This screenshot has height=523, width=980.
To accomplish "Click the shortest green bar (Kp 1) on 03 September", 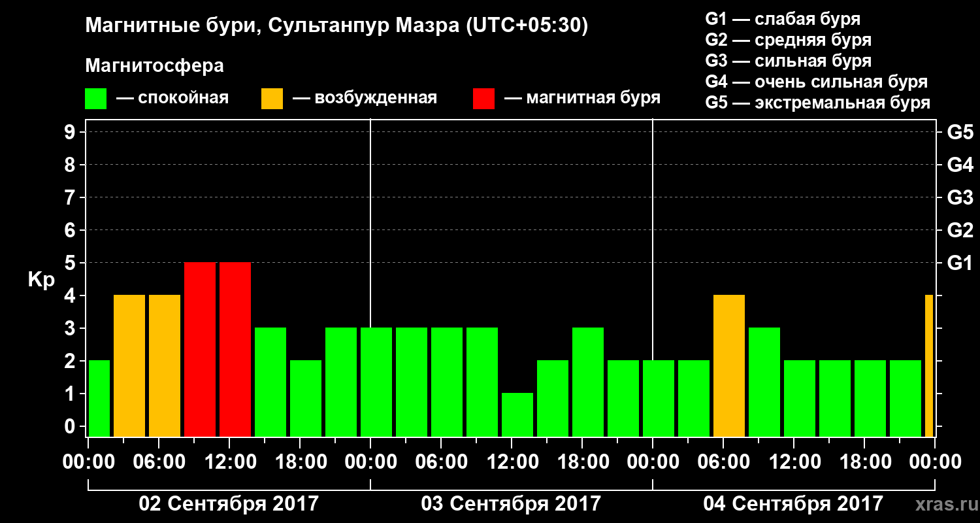I will pos(517,415).
